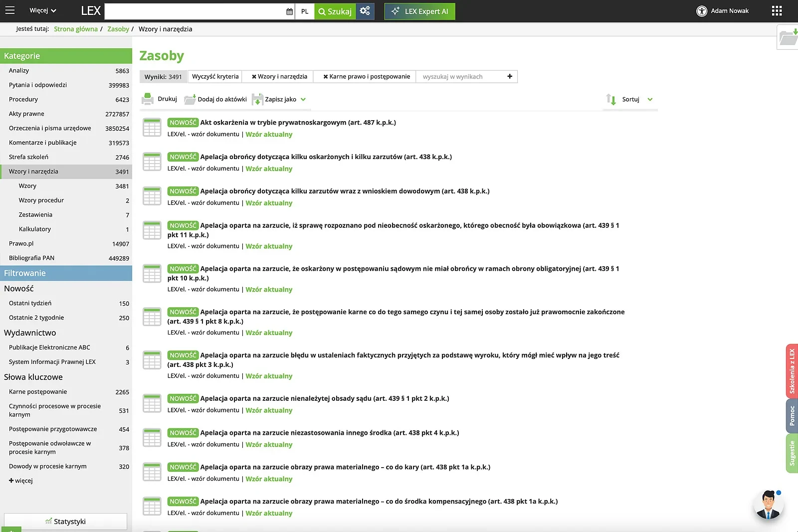Click the Szukaj search button

point(335,11)
